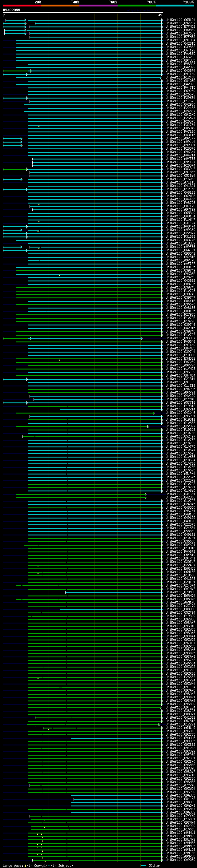Choose the UniRef100_P05346 row label

(180, 342)
